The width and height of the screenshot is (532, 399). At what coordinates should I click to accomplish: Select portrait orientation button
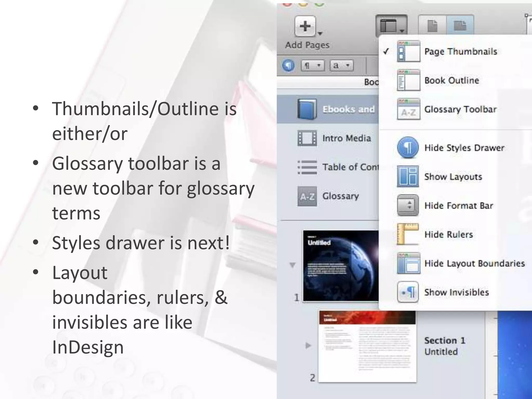[x=433, y=25]
